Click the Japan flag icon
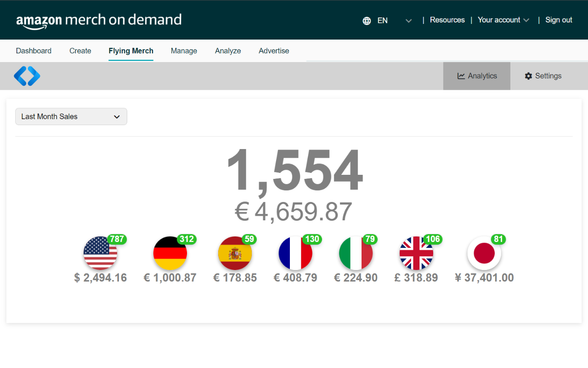Screen dimensions: 588x368 click(484, 253)
